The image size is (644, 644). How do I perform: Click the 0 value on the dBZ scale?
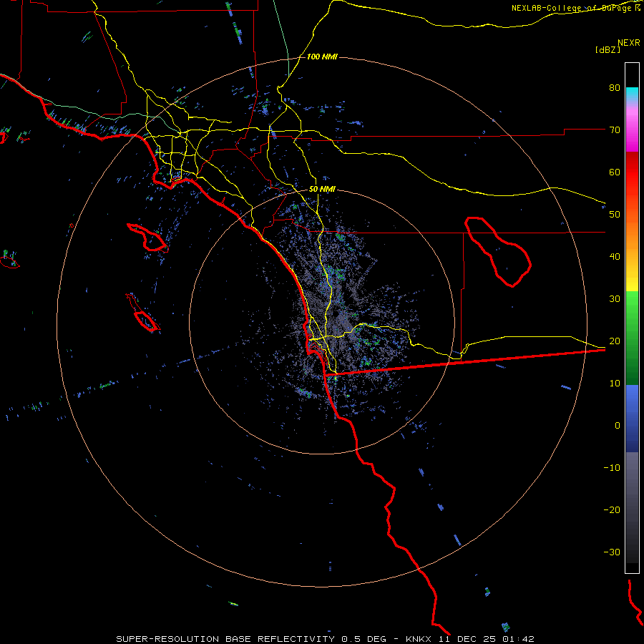[x=618, y=426]
